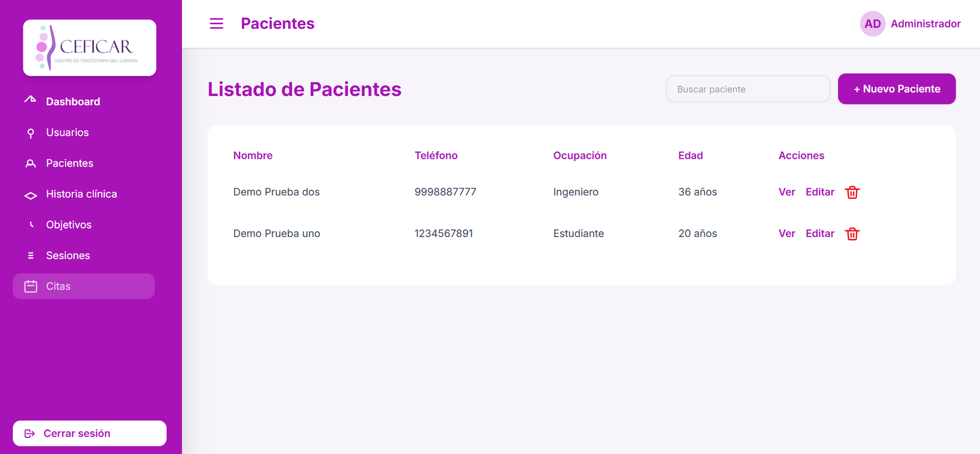The height and width of the screenshot is (454, 980).
Task: Delete Demo Prueba dos with trash icon
Action: [852, 192]
